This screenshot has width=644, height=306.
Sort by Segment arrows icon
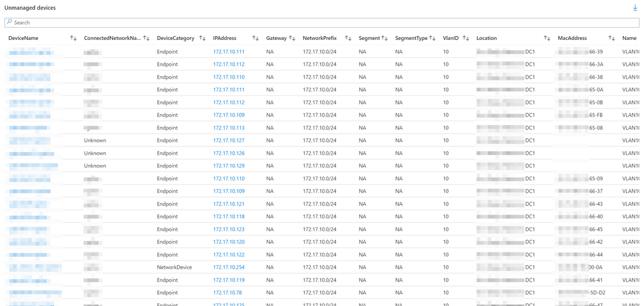(x=384, y=38)
